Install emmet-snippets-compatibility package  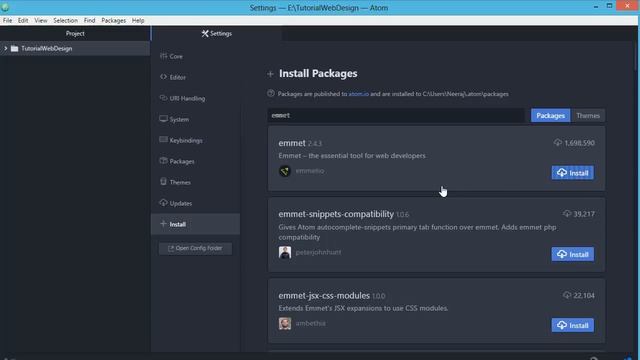point(573,254)
